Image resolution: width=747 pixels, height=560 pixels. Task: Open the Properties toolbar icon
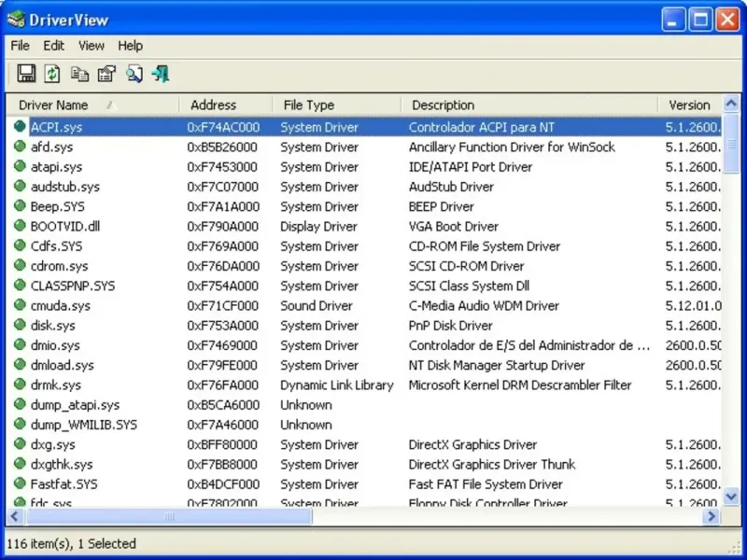[106, 74]
